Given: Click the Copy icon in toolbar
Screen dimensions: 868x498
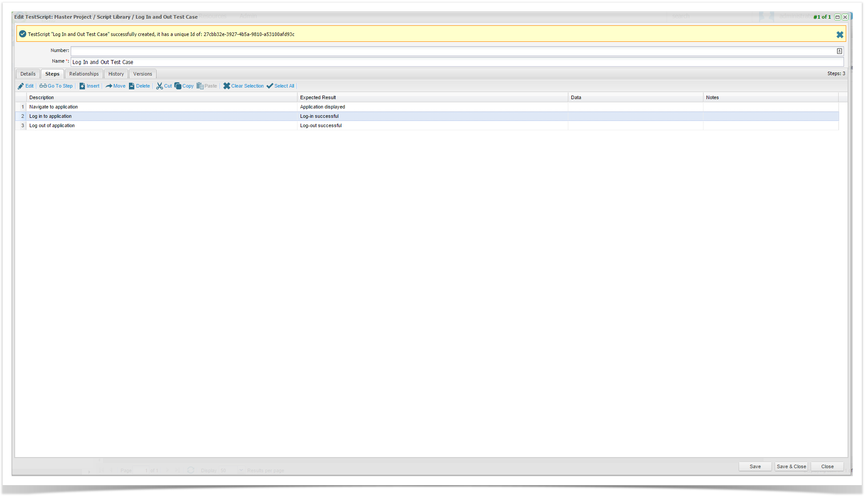Looking at the screenshot, I should click(178, 86).
